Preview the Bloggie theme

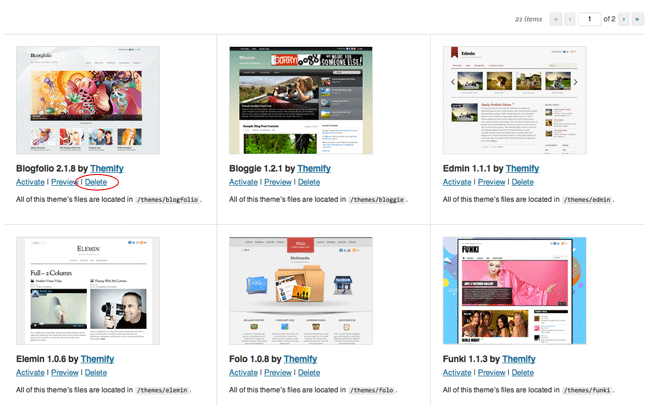click(x=278, y=182)
